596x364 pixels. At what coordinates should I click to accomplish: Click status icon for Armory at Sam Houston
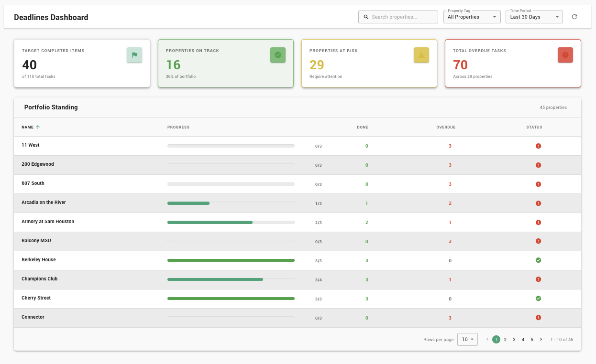click(538, 222)
